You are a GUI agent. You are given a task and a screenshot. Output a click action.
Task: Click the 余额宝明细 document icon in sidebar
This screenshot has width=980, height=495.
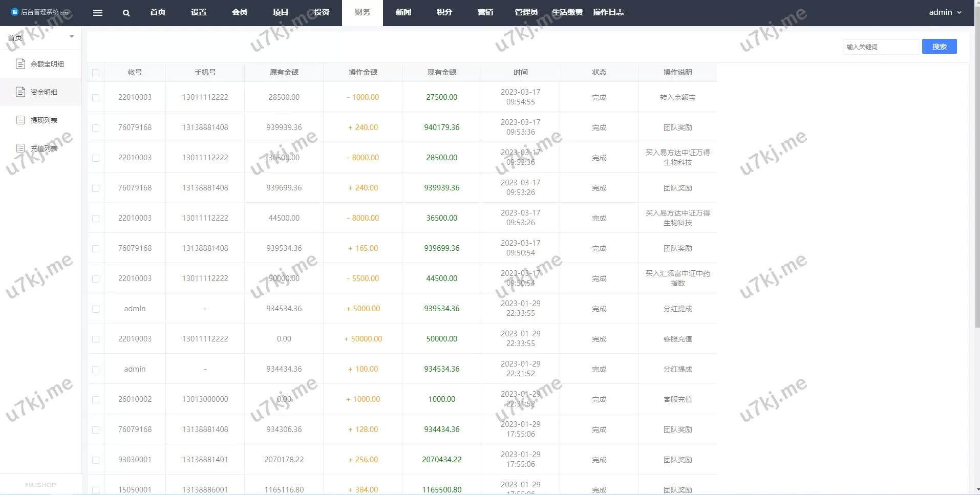pos(20,64)
